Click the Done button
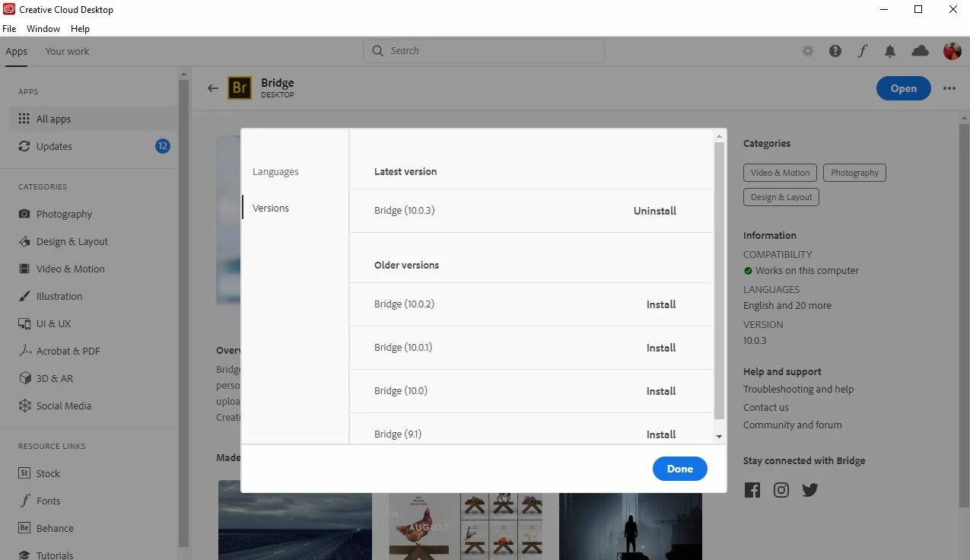 click(680, 469)
